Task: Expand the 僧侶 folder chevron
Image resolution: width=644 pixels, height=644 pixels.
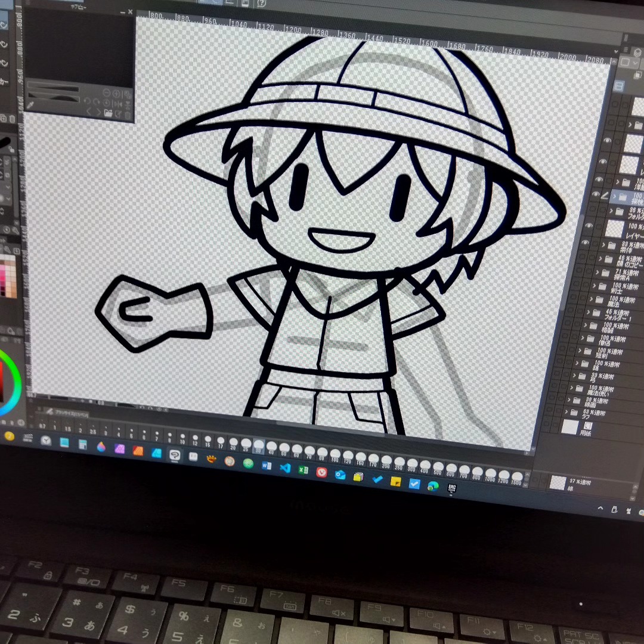Action: point(583,338)
